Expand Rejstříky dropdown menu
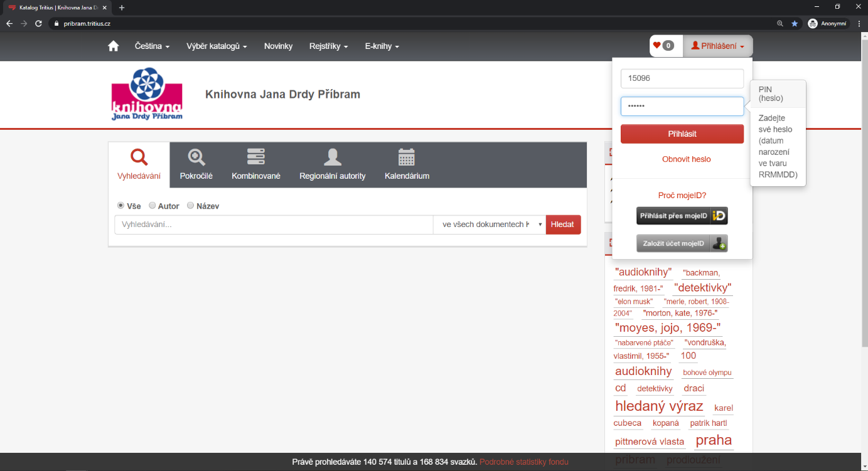Screen dimensions: 868x471 pos(328,46)
